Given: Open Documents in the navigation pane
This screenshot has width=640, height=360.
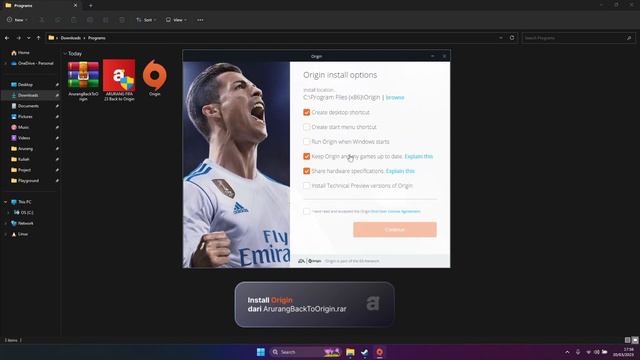Looking at the screenshot, I should (25, 106).
